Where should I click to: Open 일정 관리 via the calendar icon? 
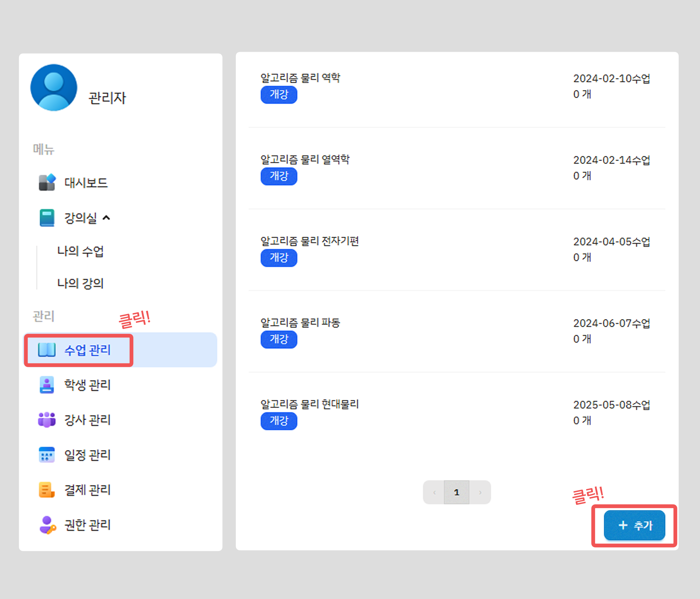(47, 455)
